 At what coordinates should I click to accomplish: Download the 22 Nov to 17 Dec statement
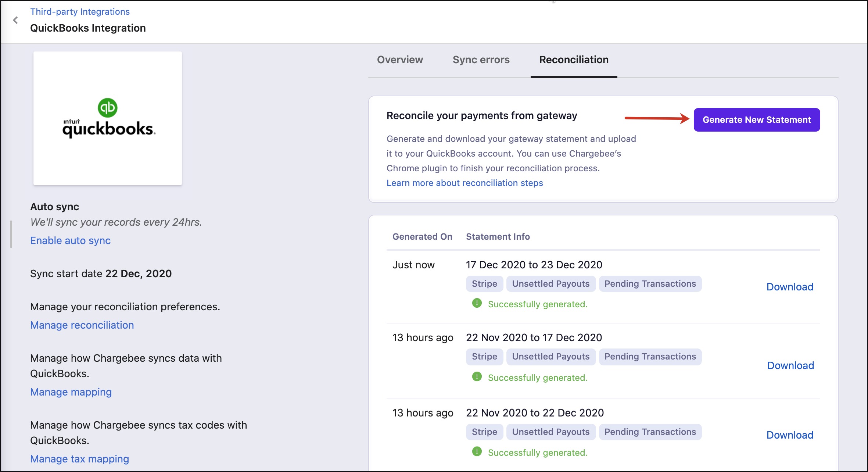(790, 365)
